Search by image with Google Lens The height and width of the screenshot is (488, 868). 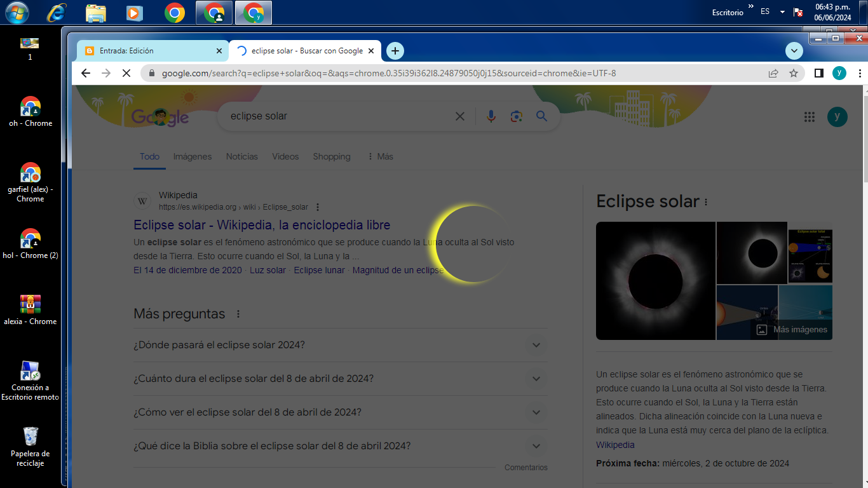pyautogui.click(x=516, y=116)
